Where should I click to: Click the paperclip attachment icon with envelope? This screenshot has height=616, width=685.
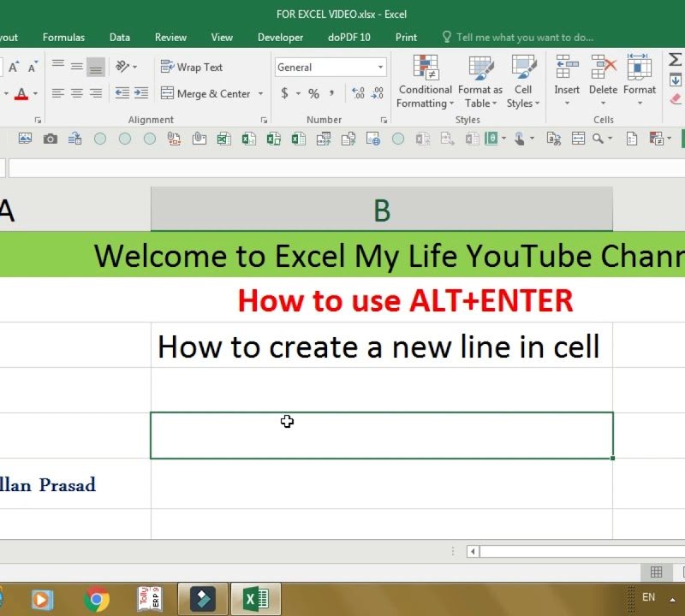199,139
